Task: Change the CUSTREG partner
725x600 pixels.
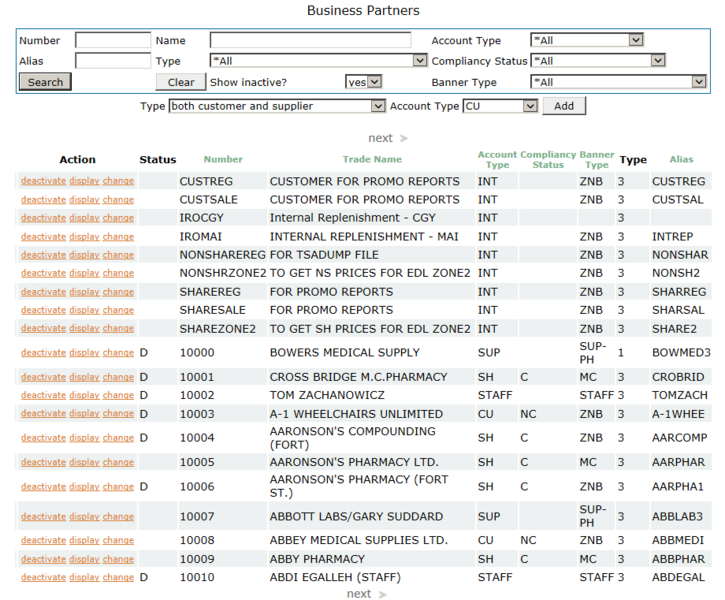Action: 118,181
